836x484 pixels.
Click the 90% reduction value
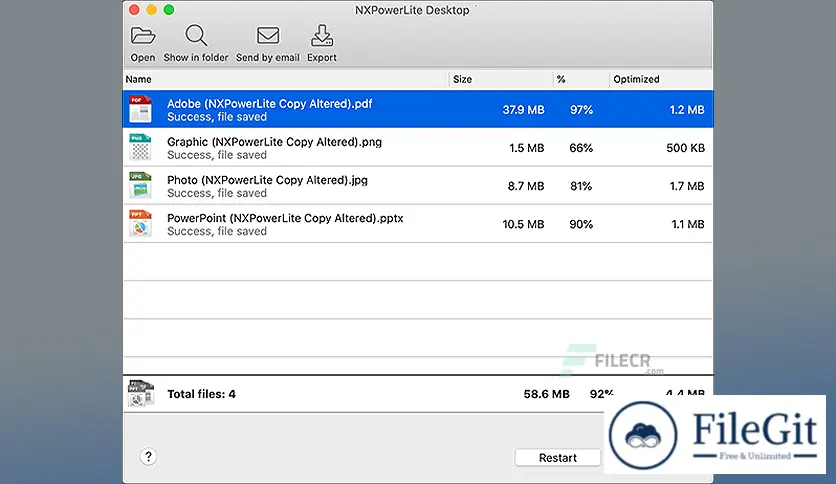pos(581,224)
